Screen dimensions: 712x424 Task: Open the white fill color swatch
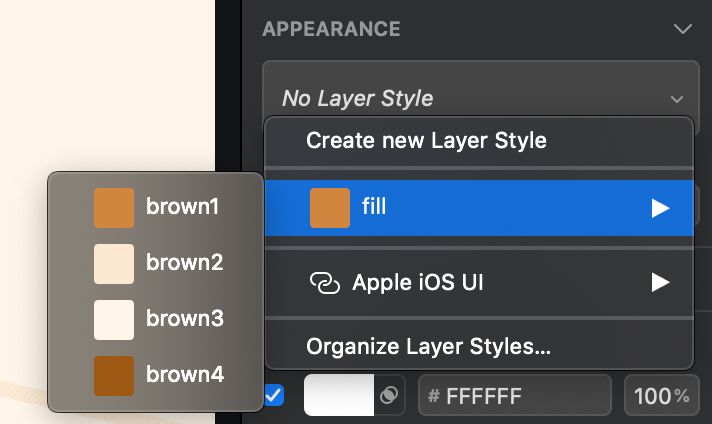[338, 396]
